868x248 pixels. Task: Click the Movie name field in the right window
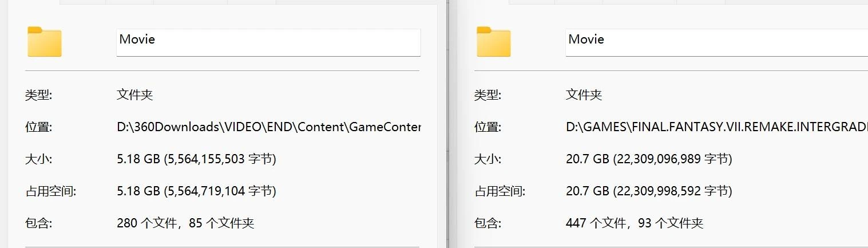point(716,42)
